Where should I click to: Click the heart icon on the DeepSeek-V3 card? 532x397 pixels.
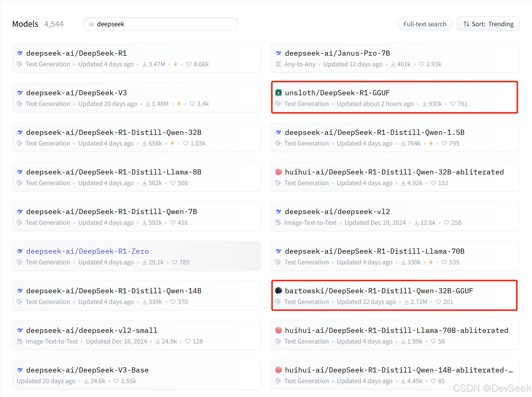(192, 104)
